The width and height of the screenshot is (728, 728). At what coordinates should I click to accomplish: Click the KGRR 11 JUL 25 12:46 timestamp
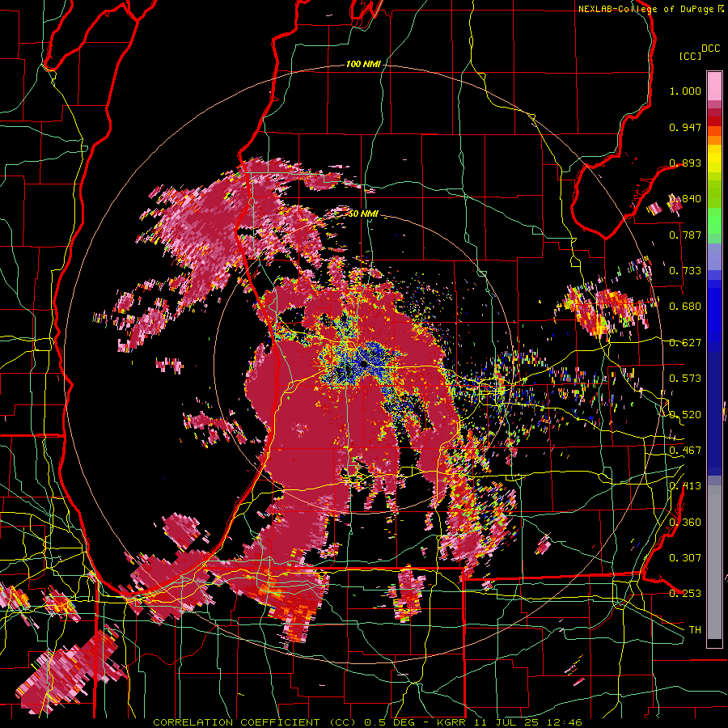click(x=510, y=722)
